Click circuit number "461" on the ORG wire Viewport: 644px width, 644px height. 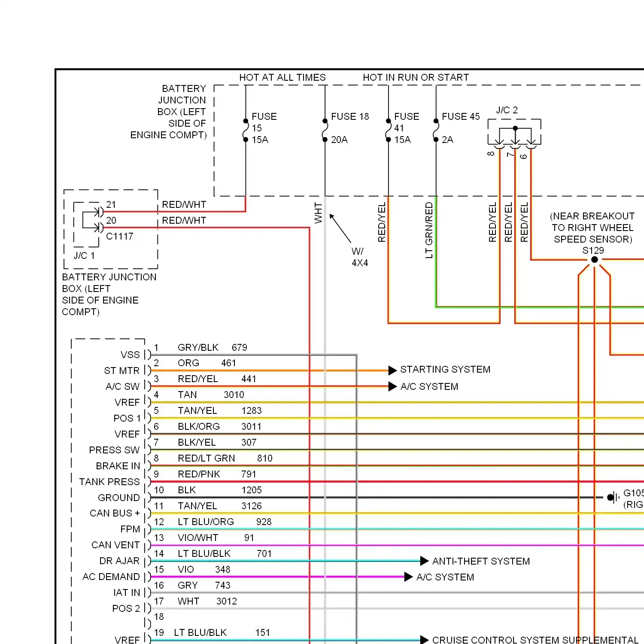(228, 363)
